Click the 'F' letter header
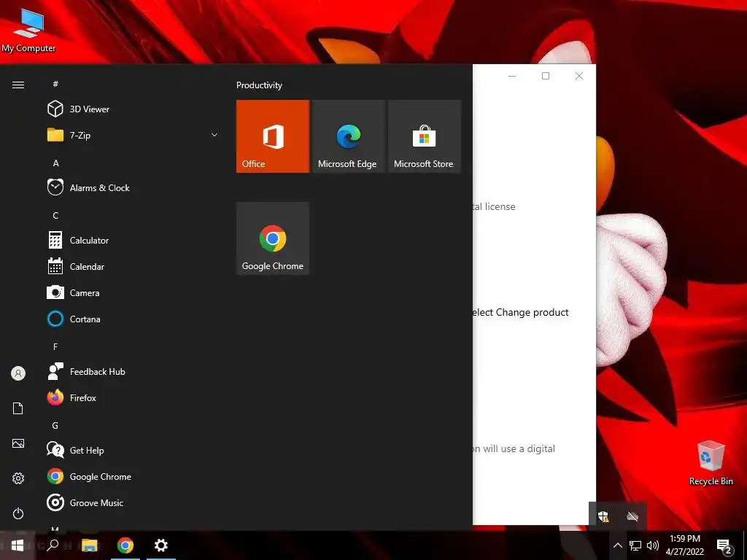Screen dimensions: 747x560 (55, 346)
